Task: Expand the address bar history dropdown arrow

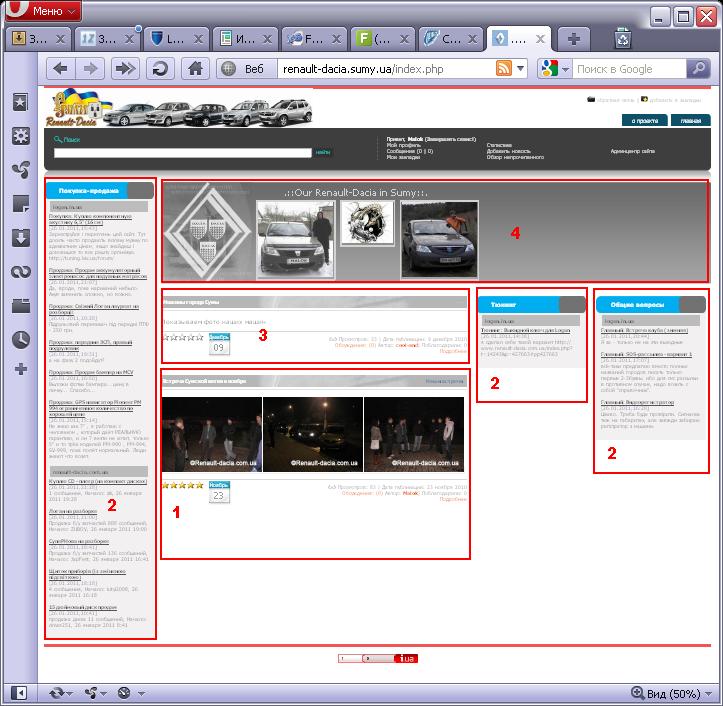Action: (522, 69)
